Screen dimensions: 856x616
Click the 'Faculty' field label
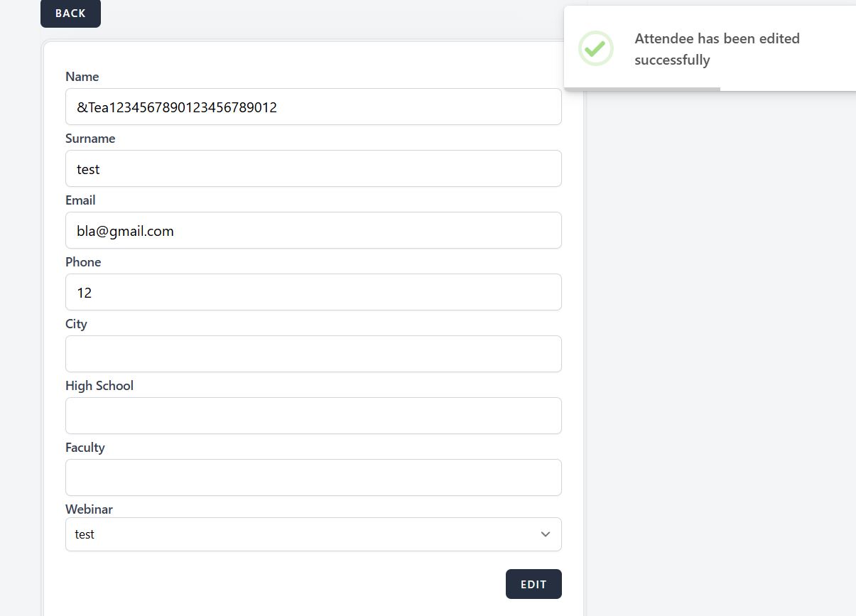pyautogui.click(x=85, y=448)
